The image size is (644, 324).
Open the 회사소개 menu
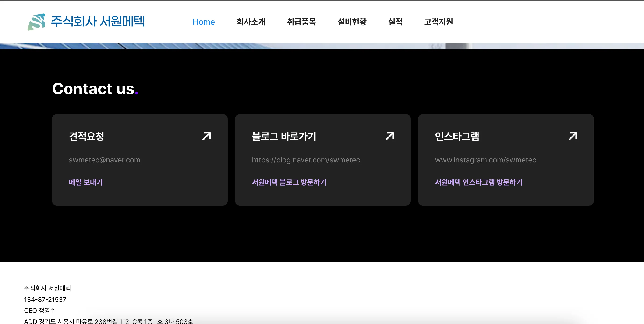click(x=251, y=22)
